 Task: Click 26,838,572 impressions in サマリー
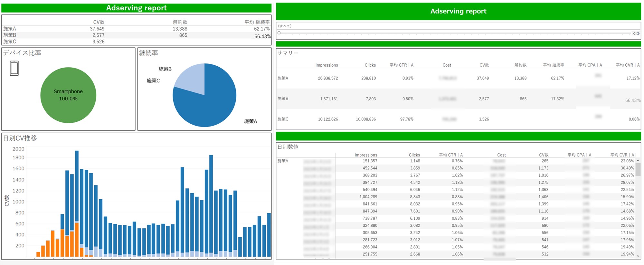pyautogui.click(x=328, y=78)
